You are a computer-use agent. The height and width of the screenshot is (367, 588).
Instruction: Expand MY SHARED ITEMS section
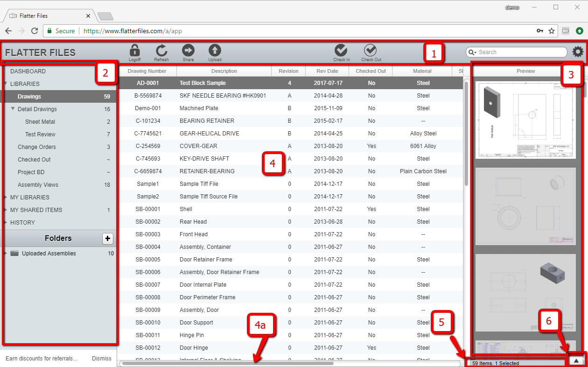[5, 210]
